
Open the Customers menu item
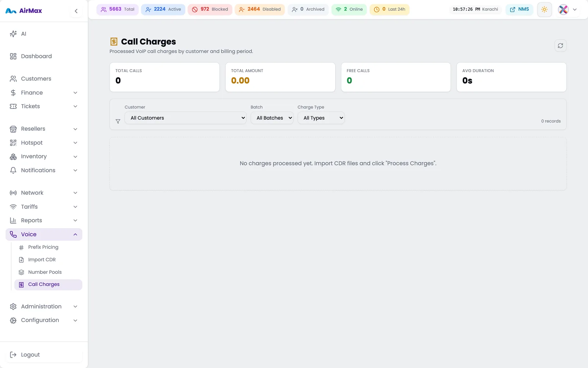[44, 79]
